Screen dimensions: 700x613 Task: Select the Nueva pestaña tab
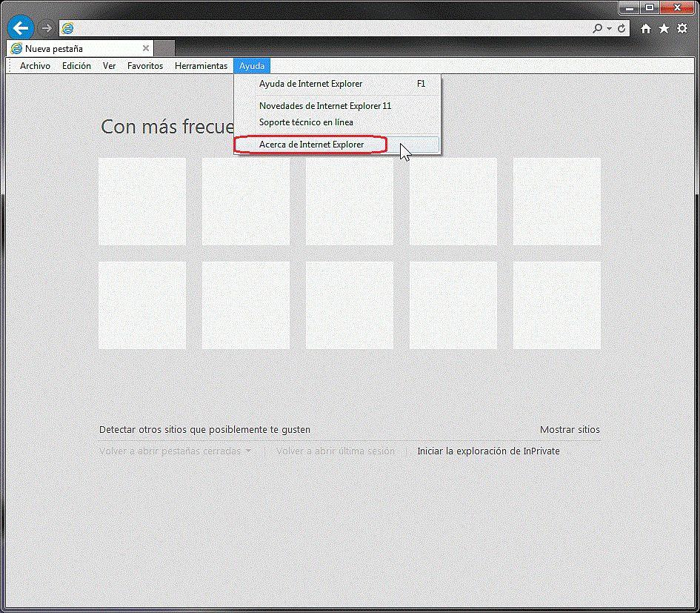coord(80,48)
